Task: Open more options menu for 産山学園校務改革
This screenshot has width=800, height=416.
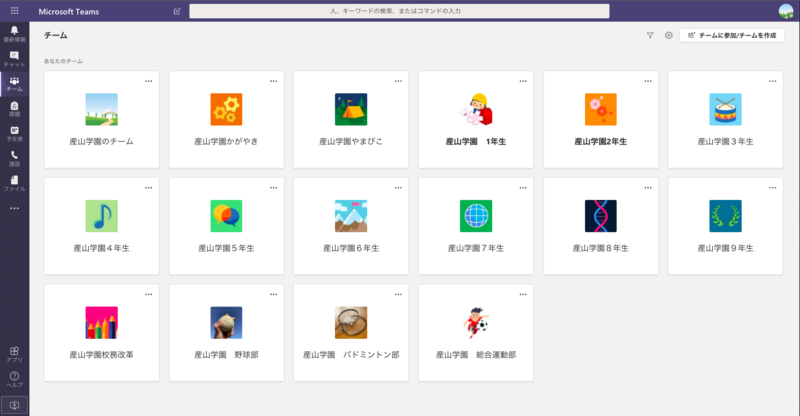Action: point(149,293)
